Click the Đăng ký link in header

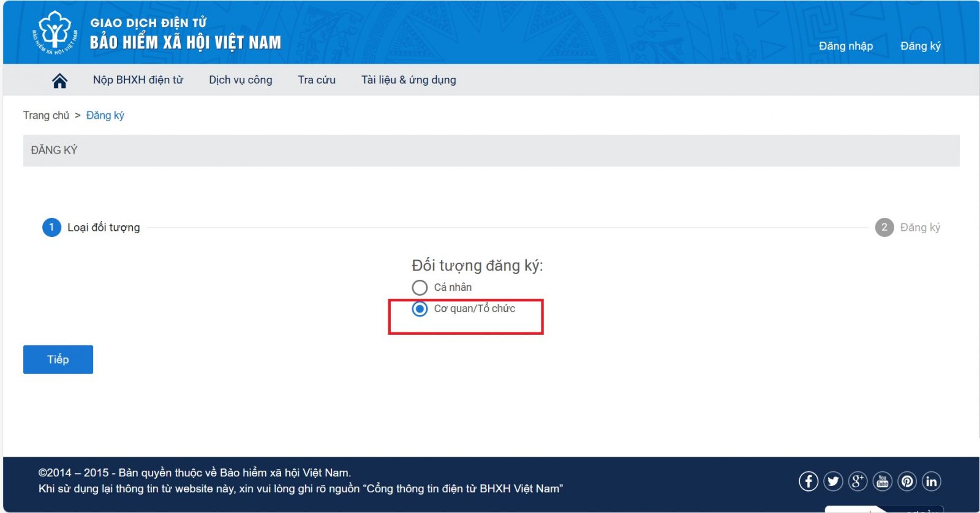[920, 47]
